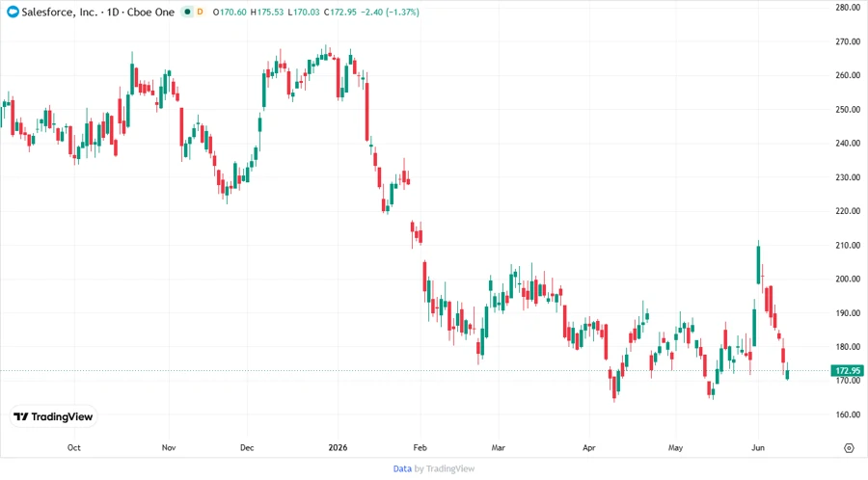Click the Apr label on time axis

[589, 447]
